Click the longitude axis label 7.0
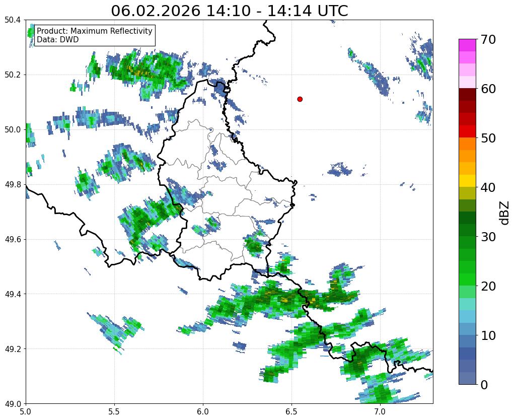 [380, 411]
